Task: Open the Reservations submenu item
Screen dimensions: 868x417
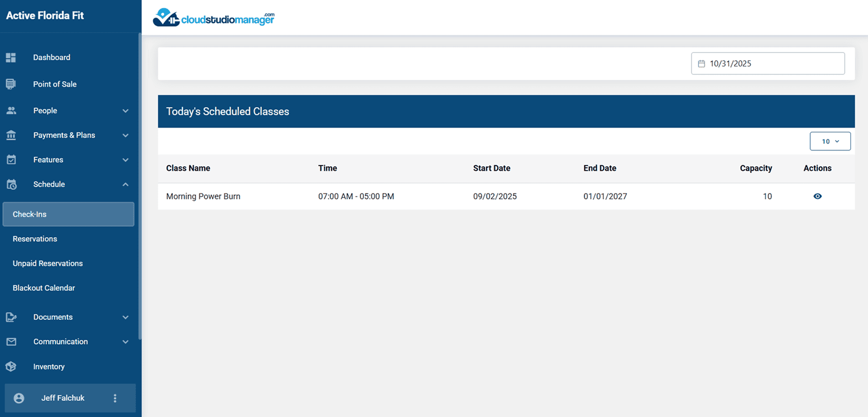Action: click(x=35, y=239)
